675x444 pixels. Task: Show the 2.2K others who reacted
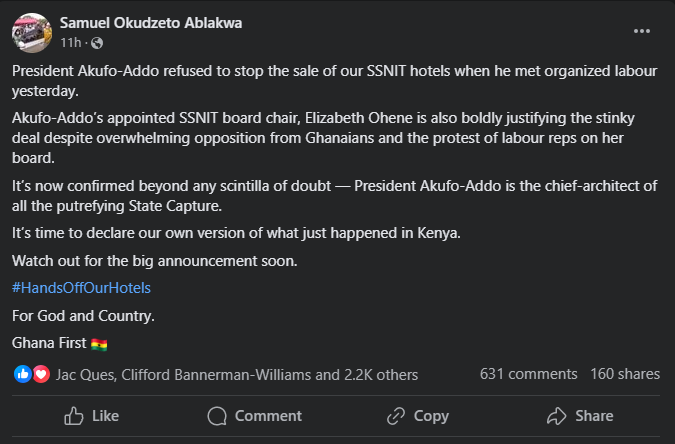pos(379,375)
